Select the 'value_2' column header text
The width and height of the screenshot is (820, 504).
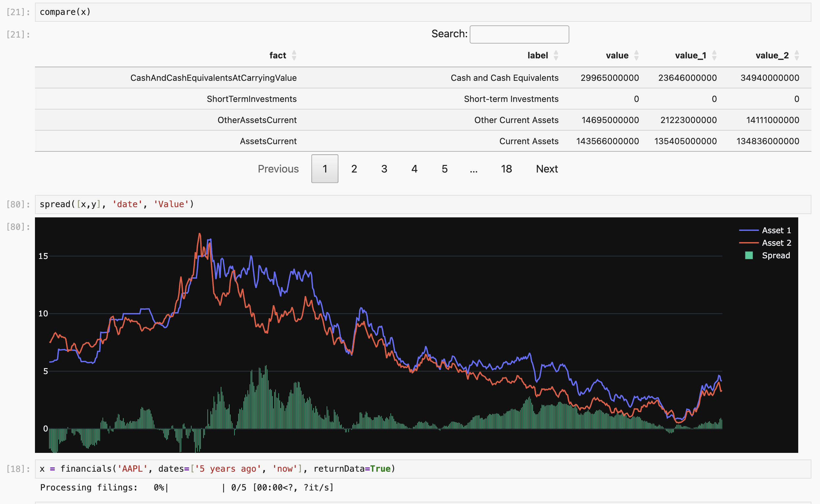click(772, 55)
